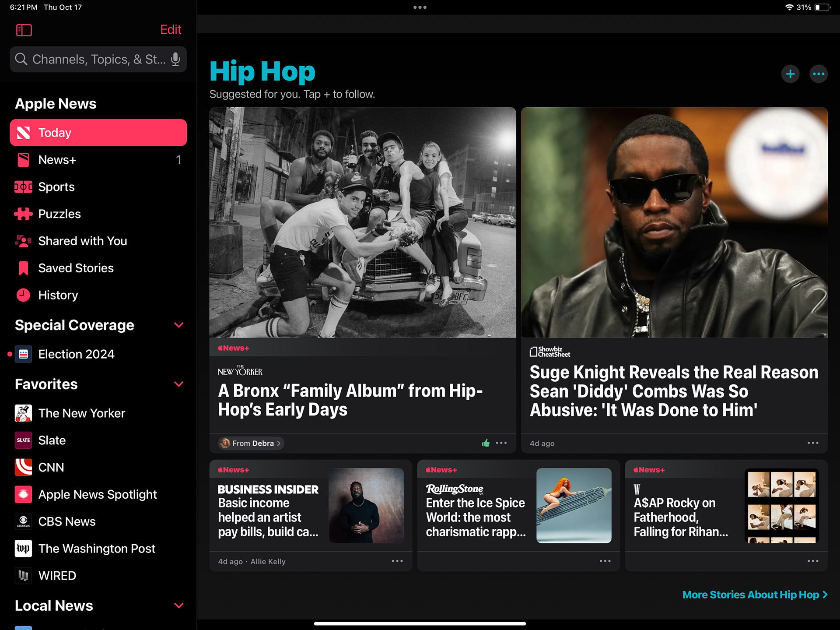The height and width of the screenshot is (630, 840).
Task: Open the Slate channel
Action: click(52, 440)
